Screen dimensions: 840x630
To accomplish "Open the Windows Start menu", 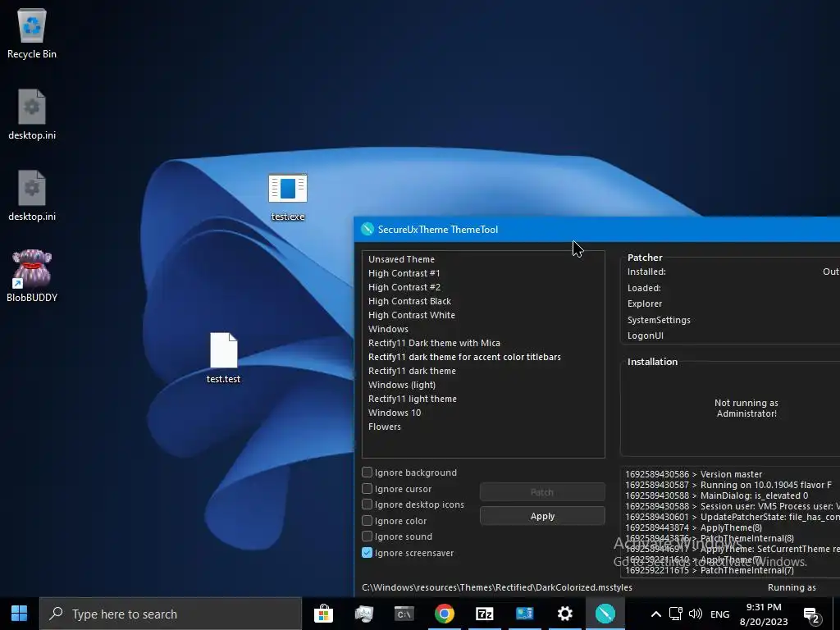I will (x=20, y=614).
